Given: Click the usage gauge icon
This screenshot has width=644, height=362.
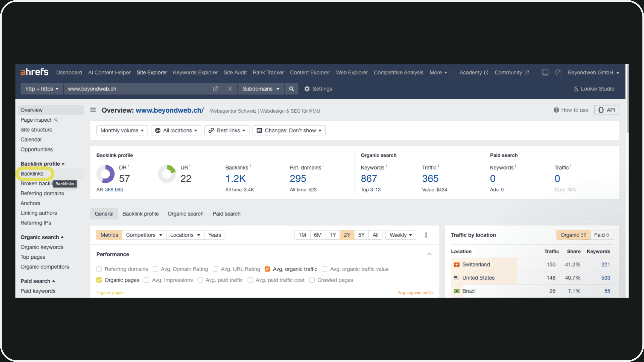Looking at the screenshot, I should click(x=558, y=72).
